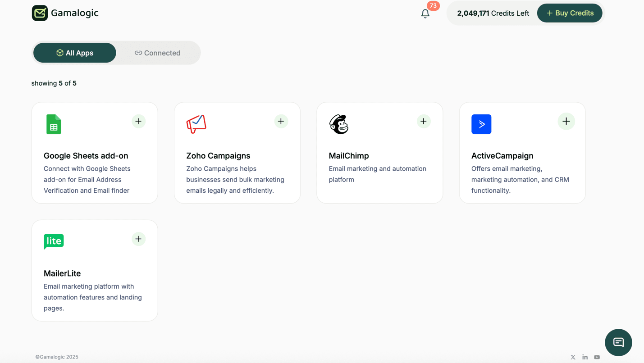Connect MailChimp using its plus button

point(423,121)
